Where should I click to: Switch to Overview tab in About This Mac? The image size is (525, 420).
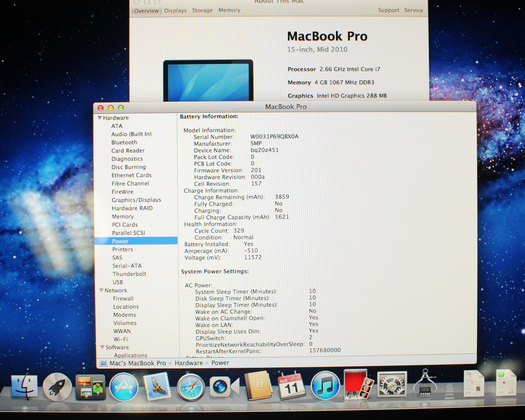coord(146,11)
